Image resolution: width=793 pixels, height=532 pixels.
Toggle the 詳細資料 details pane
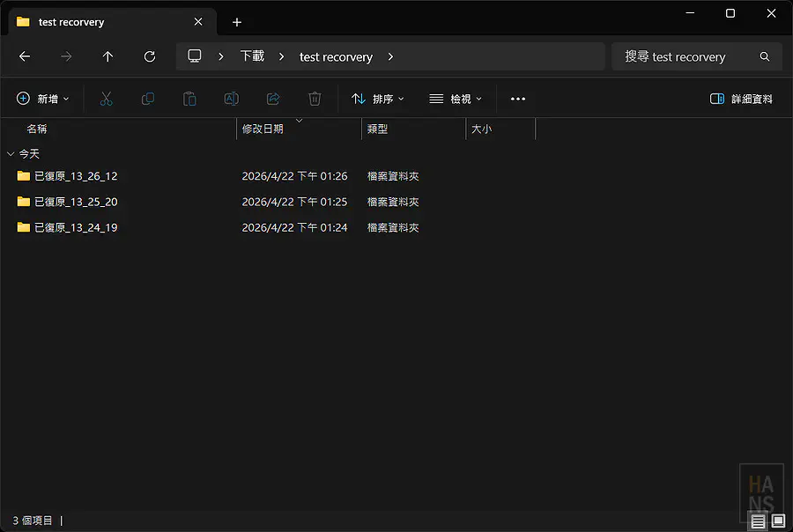[741, 100]
